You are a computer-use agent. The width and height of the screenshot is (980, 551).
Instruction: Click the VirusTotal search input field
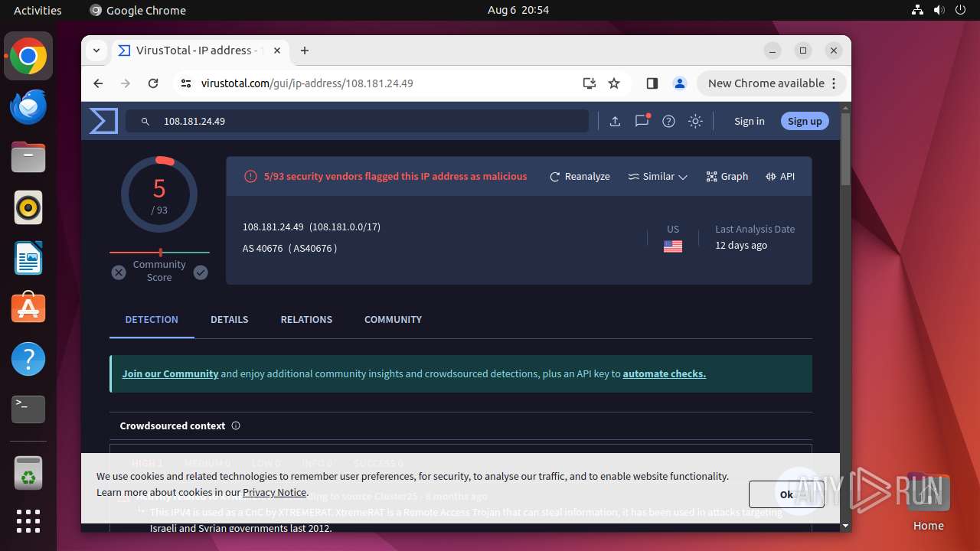358,121
